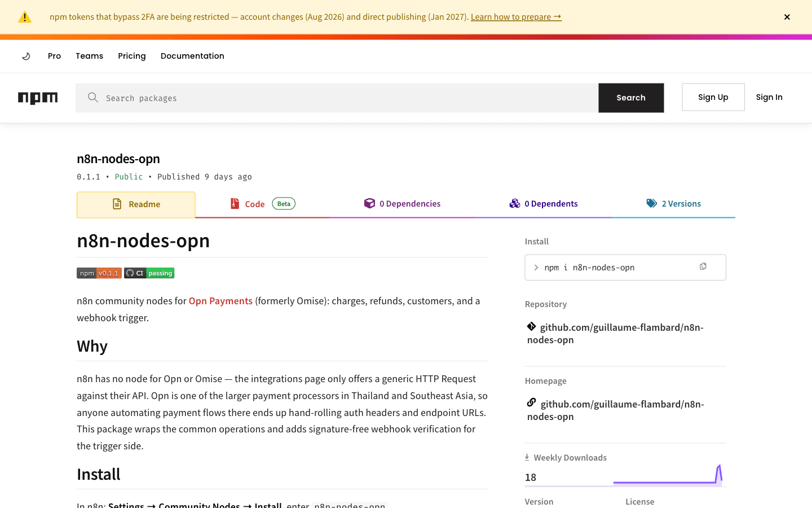The image size is (812, 508).
Task: Open the 'Learn how to prepare' link
Action: coord(516,17)
